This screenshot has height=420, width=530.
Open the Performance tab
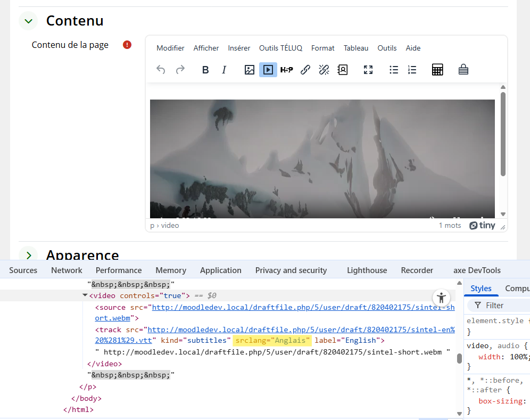pyautogui.click(x=119, y=270)
